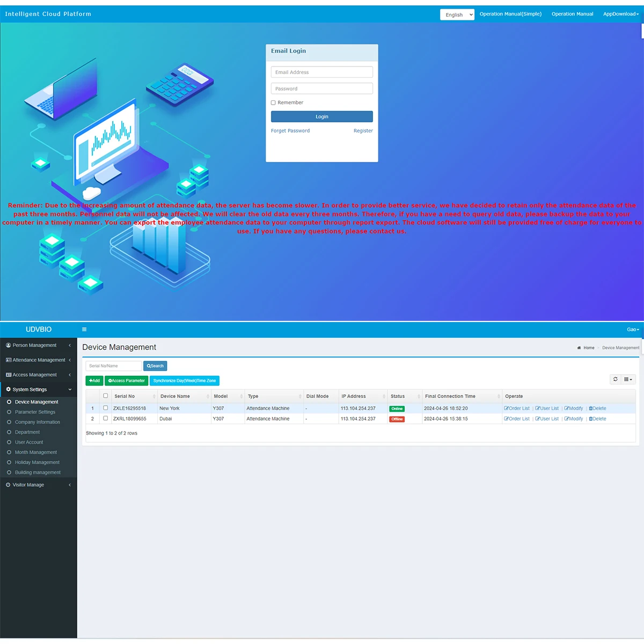
Task: Check the Remember checkbox on Email Login
Action: 273,102
